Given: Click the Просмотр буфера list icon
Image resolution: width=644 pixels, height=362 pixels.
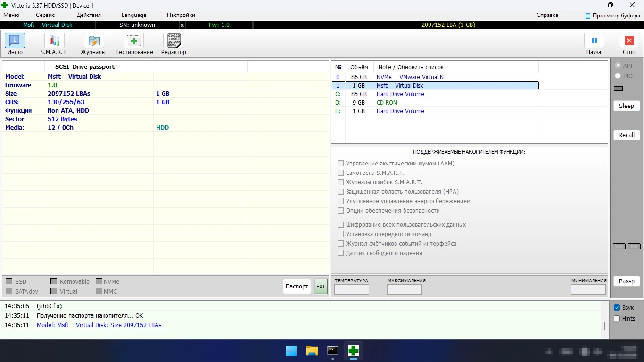Looking at the screenshot, I should tap(587, 16).
